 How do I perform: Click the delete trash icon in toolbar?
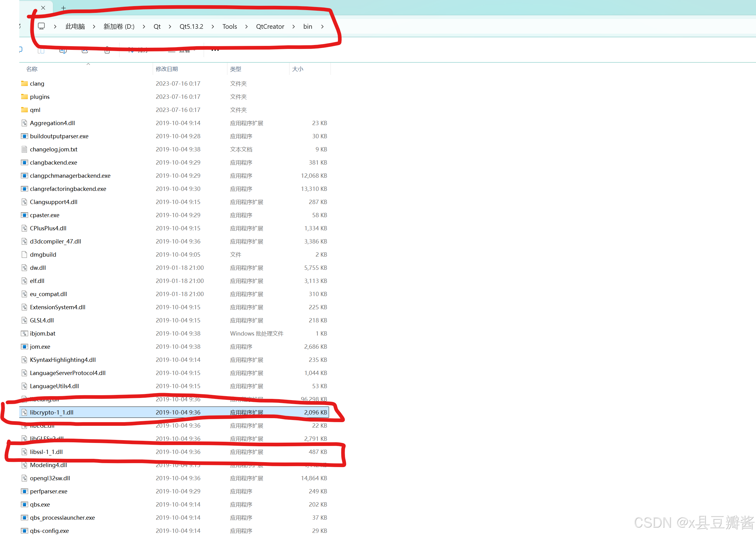[x=107, y=50]
